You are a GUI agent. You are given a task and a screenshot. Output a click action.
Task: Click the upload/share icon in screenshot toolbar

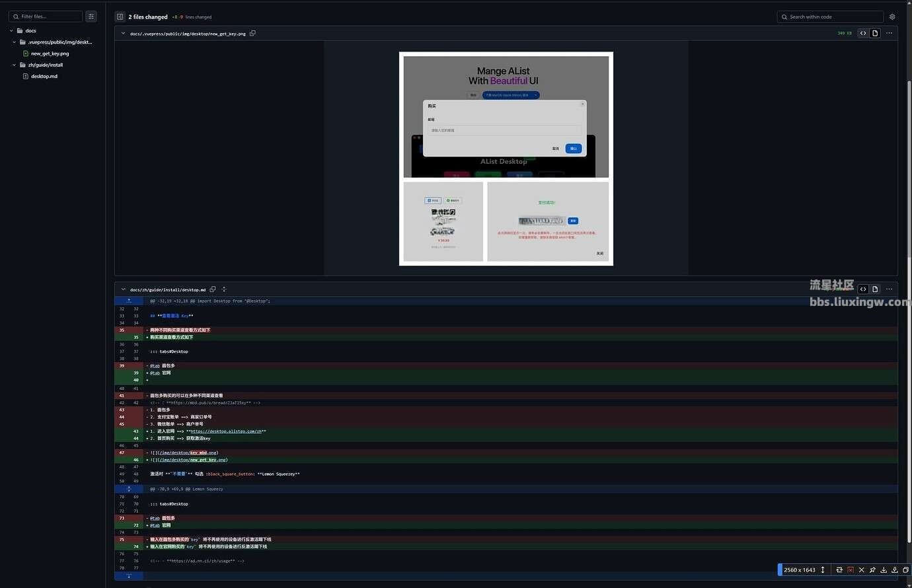pos(895,570)
